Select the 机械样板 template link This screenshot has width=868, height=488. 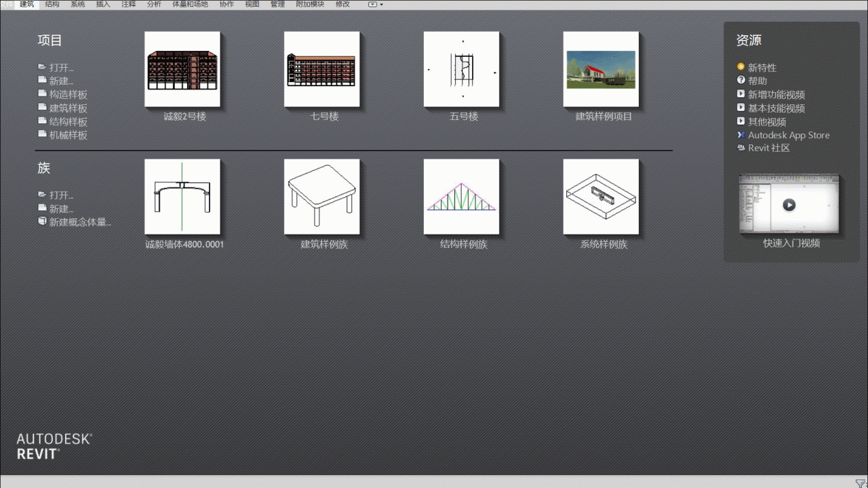[68, 135]
